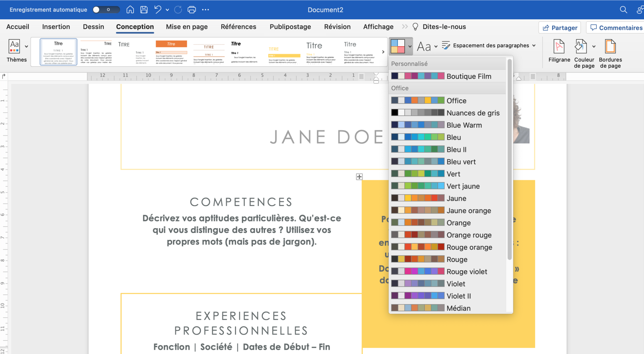Click the Undo arrow icon

(157, 10)
